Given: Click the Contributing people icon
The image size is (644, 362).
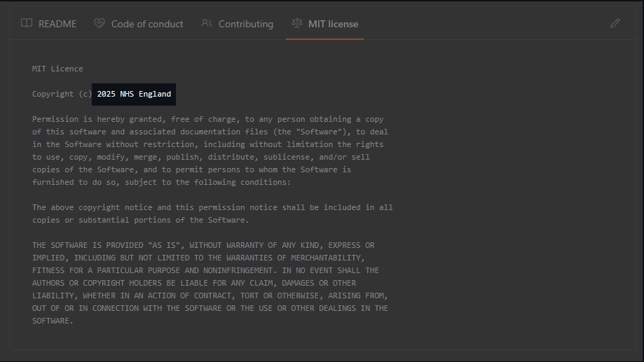Looking at the screenshot, I should 207,23.
